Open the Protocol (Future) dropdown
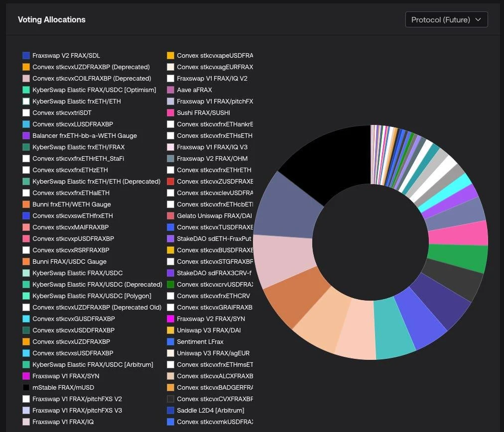 click(446, 20)
